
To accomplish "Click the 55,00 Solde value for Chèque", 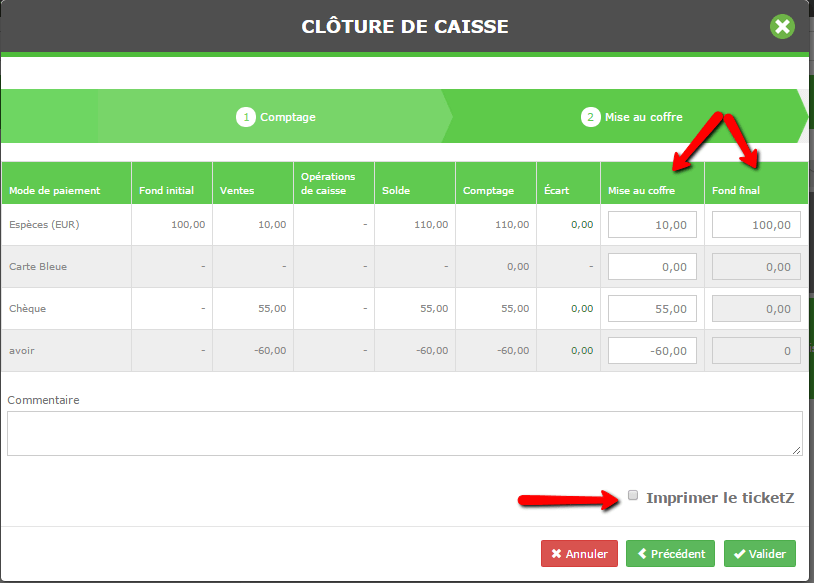I will [x=434, y=309].
